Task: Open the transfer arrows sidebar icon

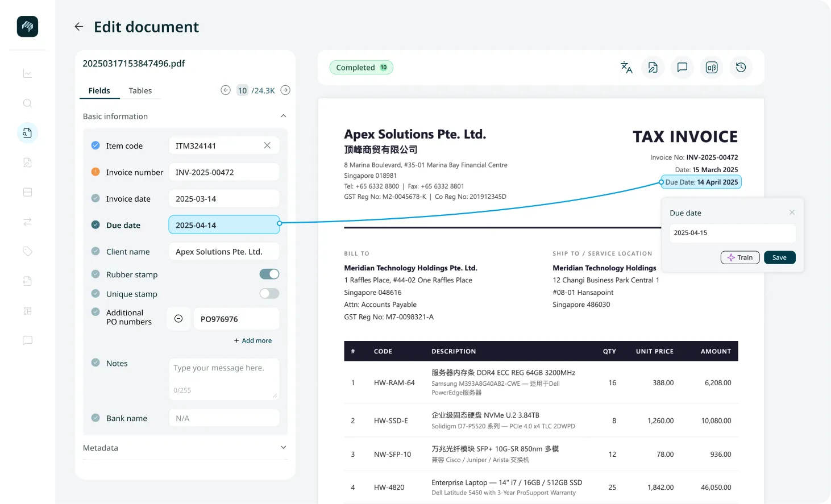Action: pyautogui.click(x=27, y=222)
